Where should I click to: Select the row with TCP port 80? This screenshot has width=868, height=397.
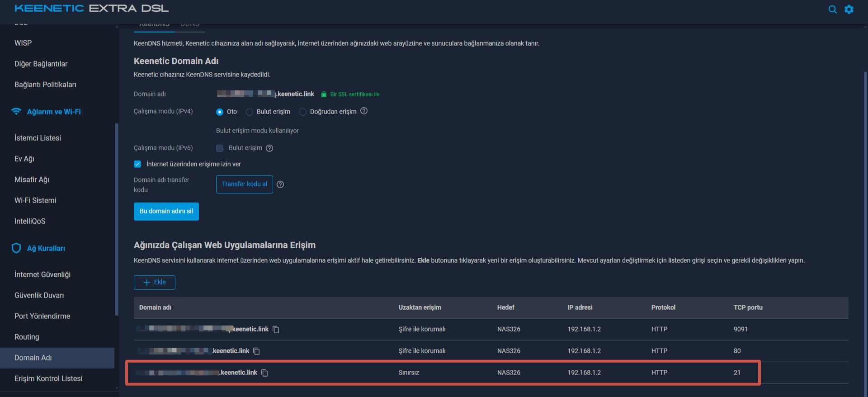tap(491, 351)
